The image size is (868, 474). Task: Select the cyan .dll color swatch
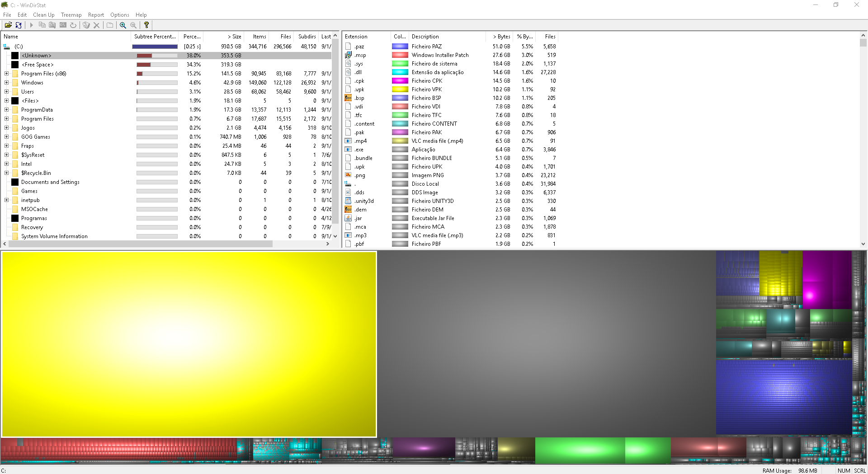(x=400, y=72)
